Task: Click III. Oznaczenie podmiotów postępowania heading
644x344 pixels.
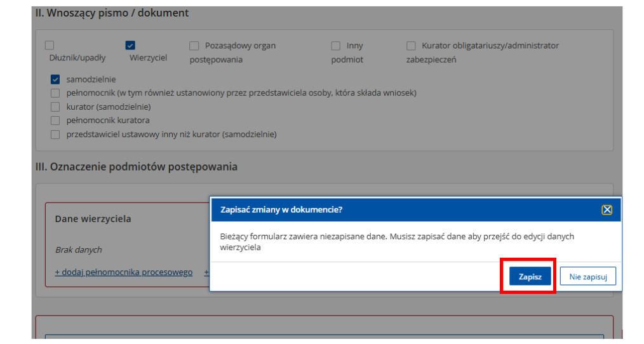Action: tap(137, 167)
